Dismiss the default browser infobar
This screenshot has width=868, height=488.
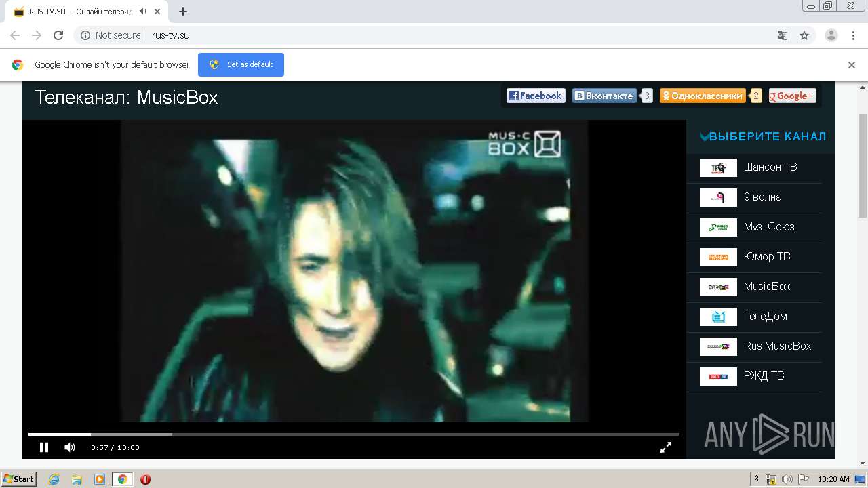click(852, 65)
